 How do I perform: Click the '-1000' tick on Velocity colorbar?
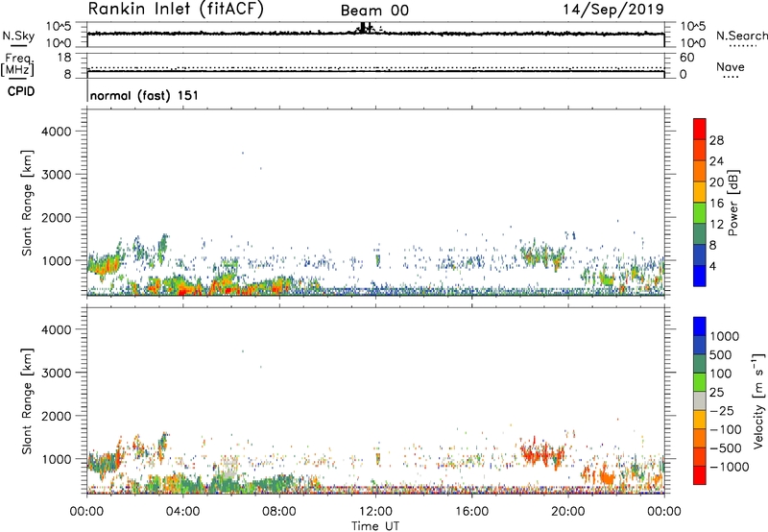coord(730,467)
